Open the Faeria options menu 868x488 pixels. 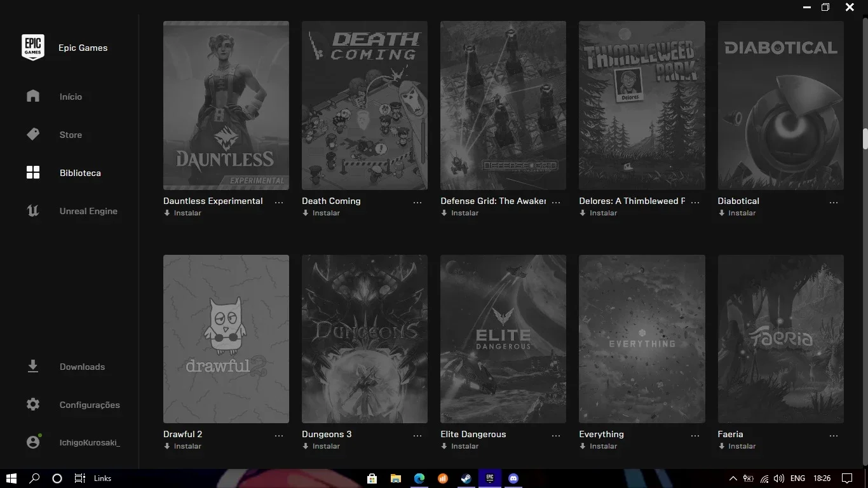click(x=834, y=435)
